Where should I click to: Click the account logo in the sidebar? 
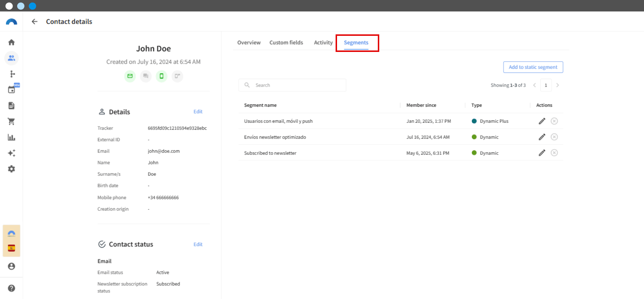(x=11, y=233)
